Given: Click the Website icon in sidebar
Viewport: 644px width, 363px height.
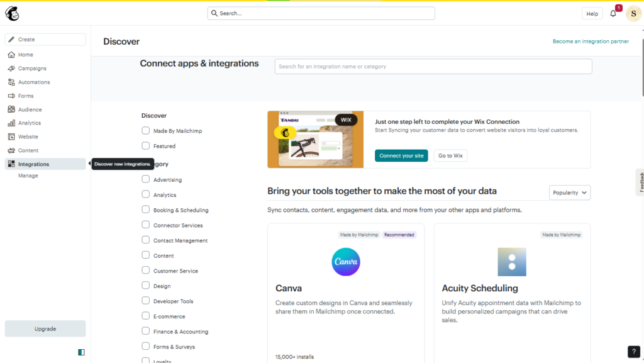Looking at the screenshot, I should point(11,137).
